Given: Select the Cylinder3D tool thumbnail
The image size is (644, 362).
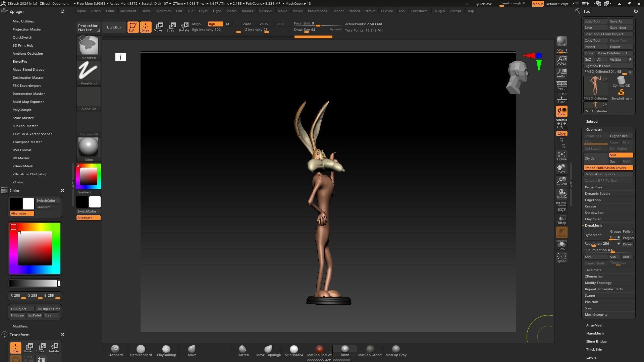Looking at the screenshot, I should [621, 81].
